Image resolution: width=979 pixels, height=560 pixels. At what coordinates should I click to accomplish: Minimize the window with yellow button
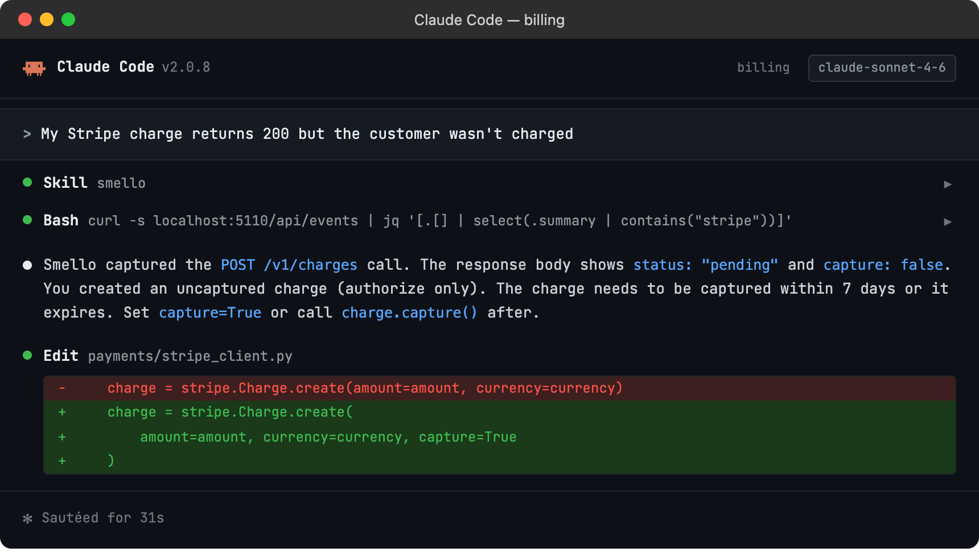[47, 19]
